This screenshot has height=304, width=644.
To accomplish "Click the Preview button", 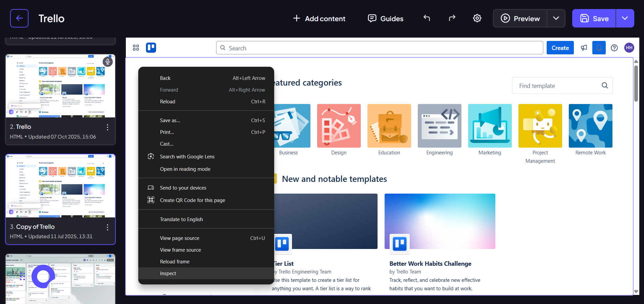I will pos(520,18).
